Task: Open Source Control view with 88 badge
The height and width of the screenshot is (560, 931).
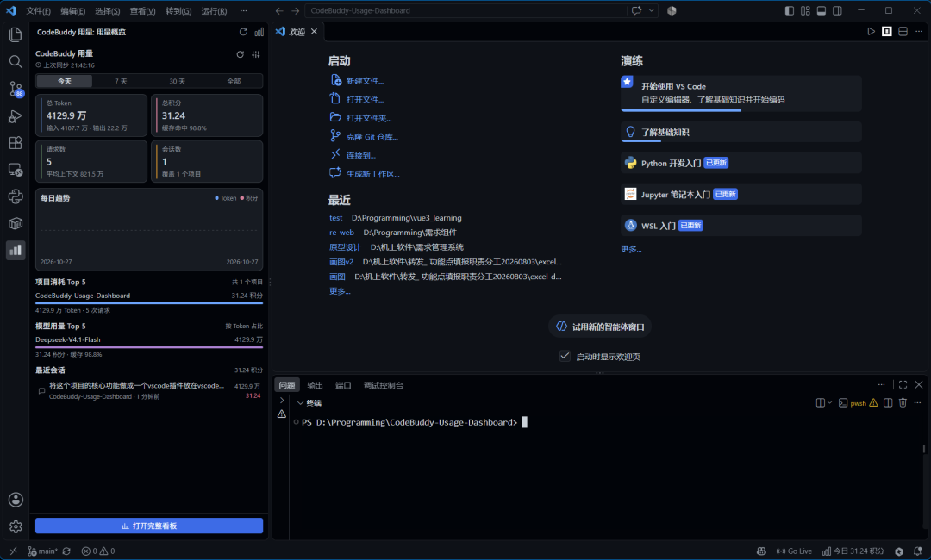Action: [x=16, y=89]
